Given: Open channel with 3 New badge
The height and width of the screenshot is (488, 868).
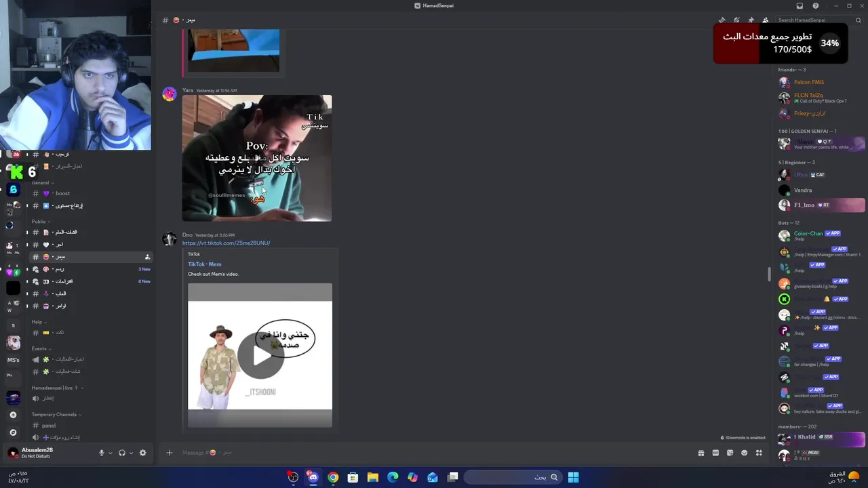Looking at the screenshot, I should point(91,269).
